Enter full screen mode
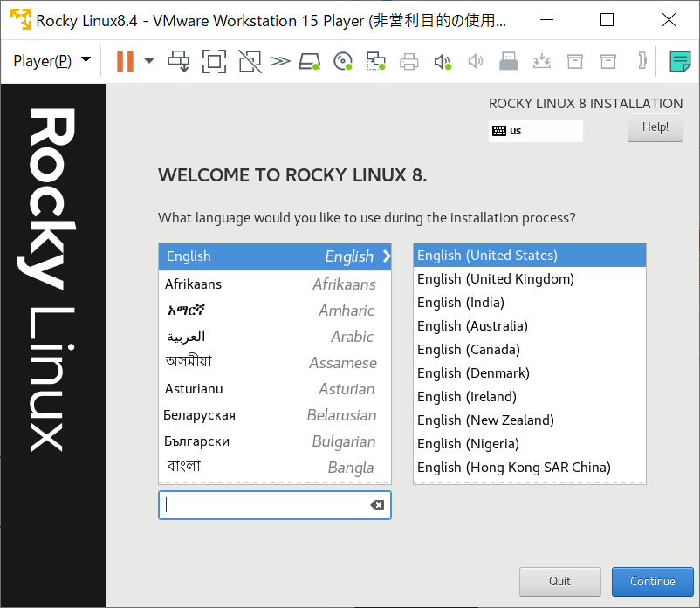700x608 pixels. pos(214,61)
